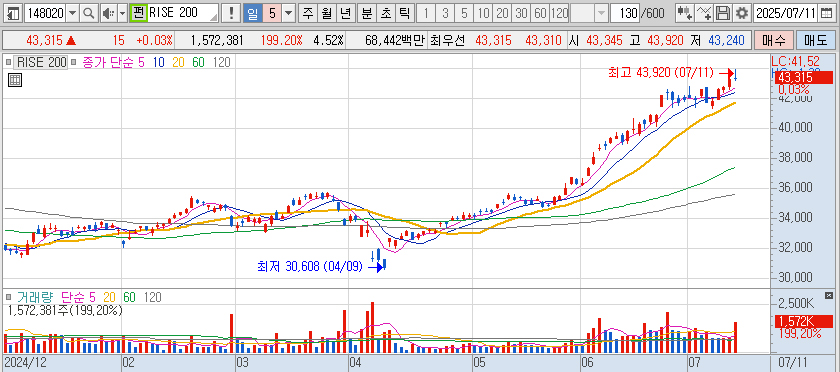Toggle the left side panel icon

[x=13, y=13]
